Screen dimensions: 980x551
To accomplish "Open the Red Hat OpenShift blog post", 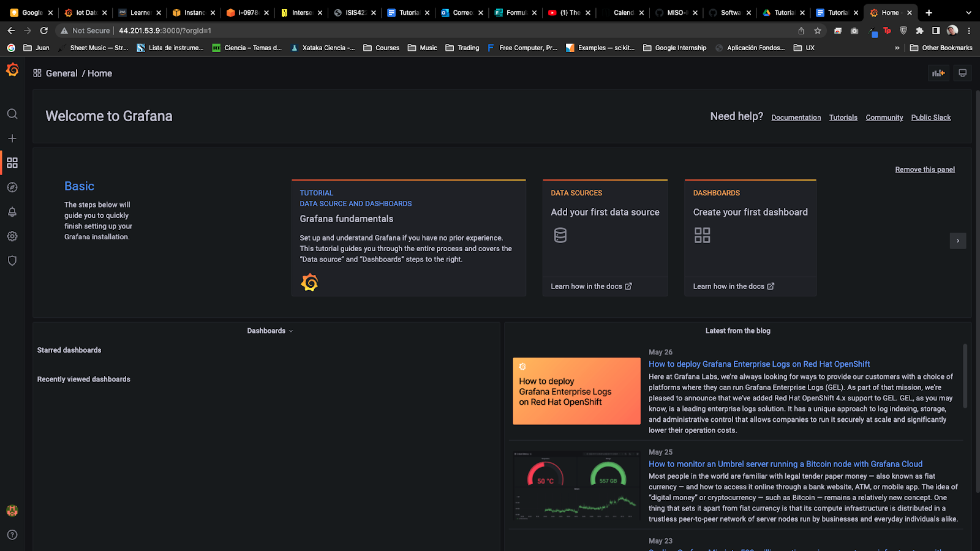I will pyautogui.click(x=759, y=364).
